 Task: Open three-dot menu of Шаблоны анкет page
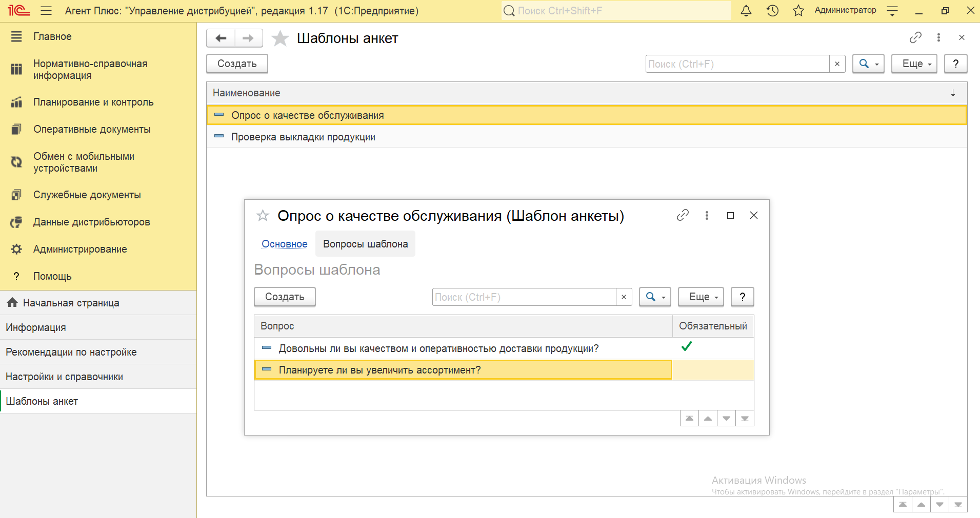click(938, 37)
